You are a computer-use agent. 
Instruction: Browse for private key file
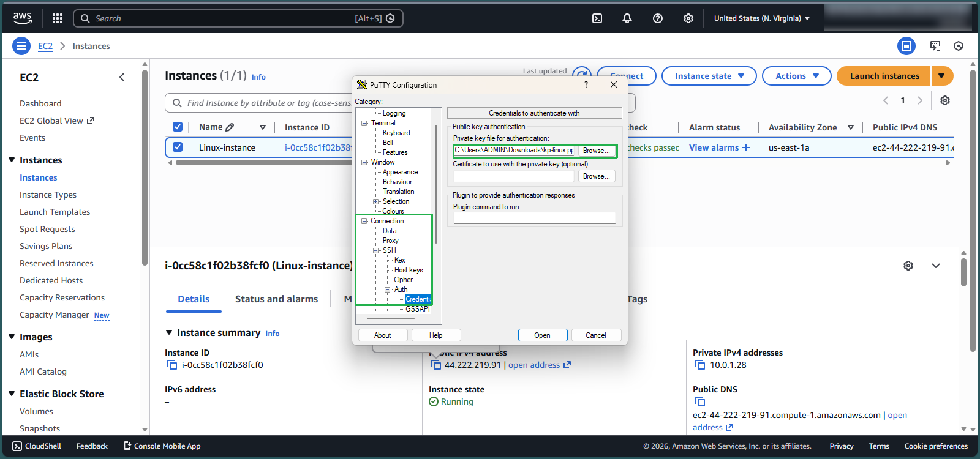(597, 151)
